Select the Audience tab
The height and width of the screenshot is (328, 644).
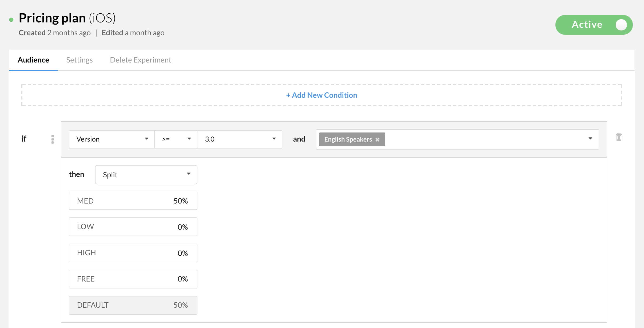[33, 60]
